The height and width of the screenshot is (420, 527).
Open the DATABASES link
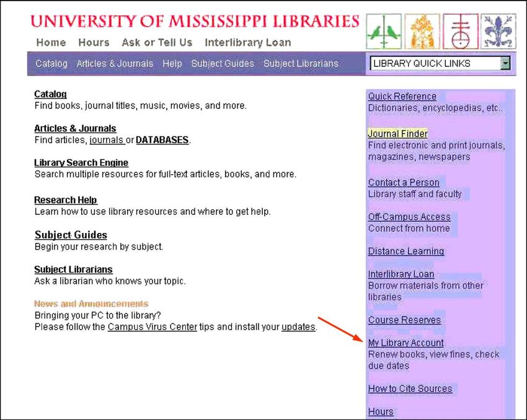point(162,140)
